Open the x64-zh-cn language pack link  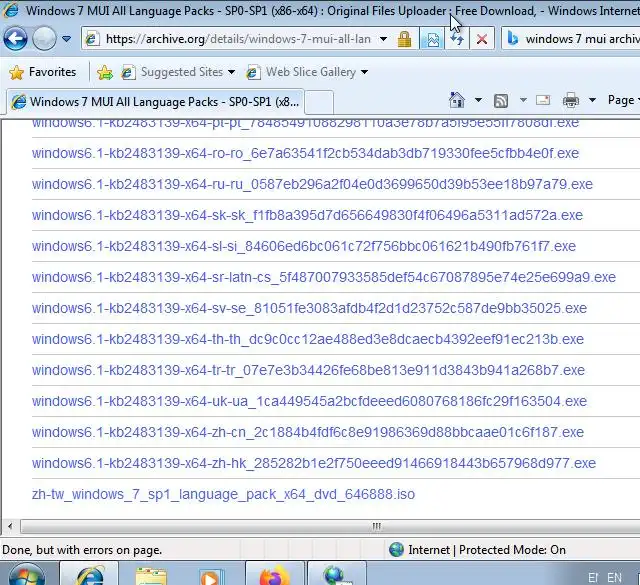tap(308, 432)
